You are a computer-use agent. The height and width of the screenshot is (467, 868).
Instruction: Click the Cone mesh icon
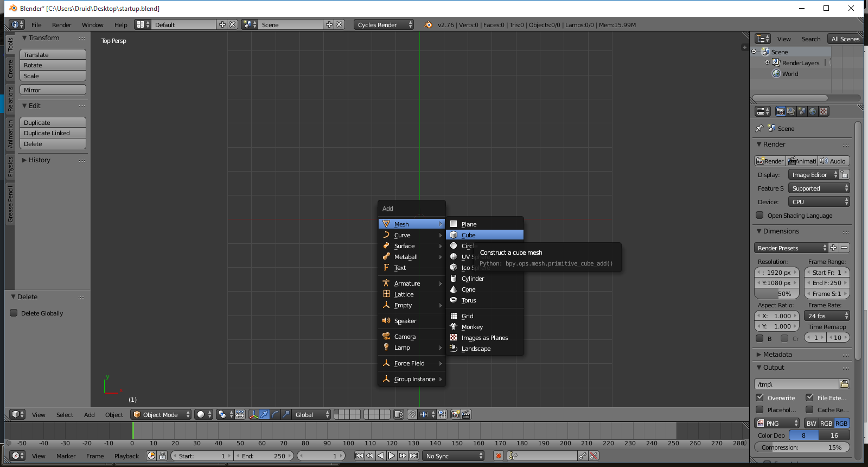tap(454, 289)
